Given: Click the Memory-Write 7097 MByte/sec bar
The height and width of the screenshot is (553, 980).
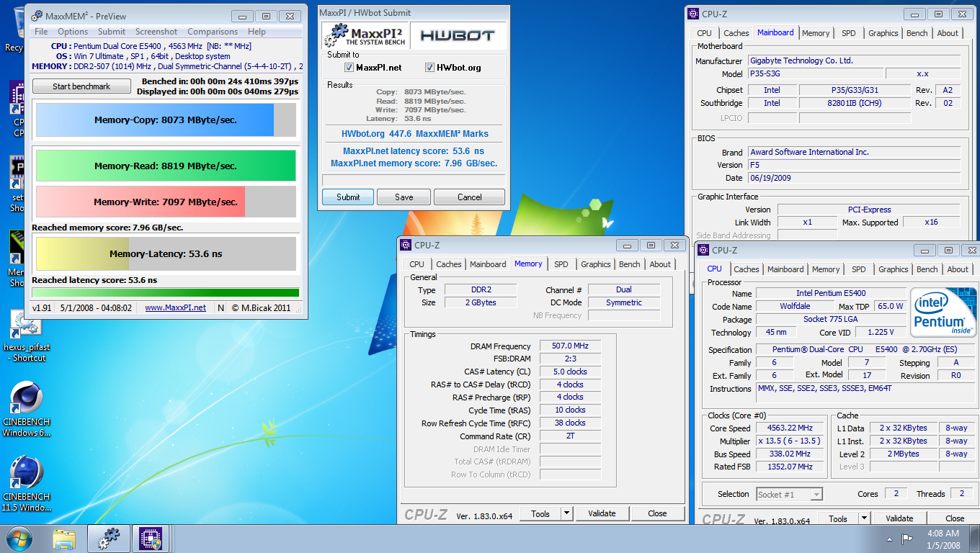Looking at the screenshot, I should (166, 202).
